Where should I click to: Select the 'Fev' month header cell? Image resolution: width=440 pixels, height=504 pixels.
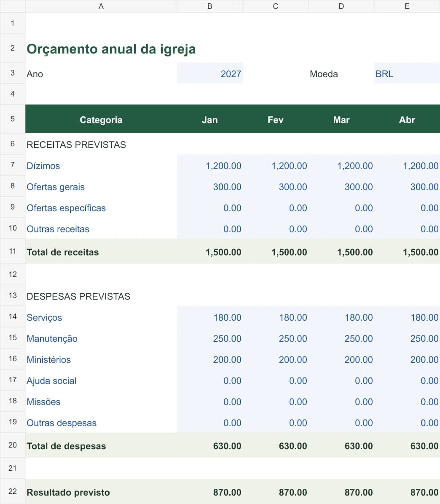click(x=276, y=119)
